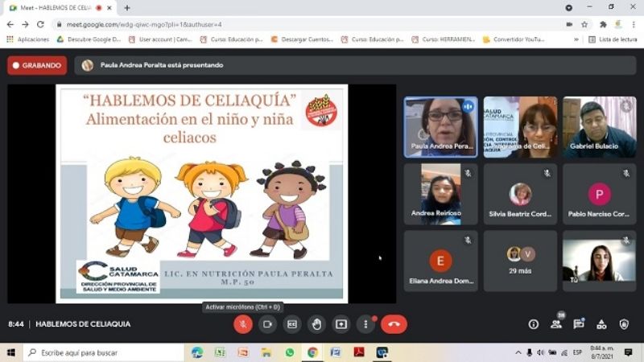The image size is (644, 362).
Task: Open a new Chrome tab
Action: click(x=127, y=8)
